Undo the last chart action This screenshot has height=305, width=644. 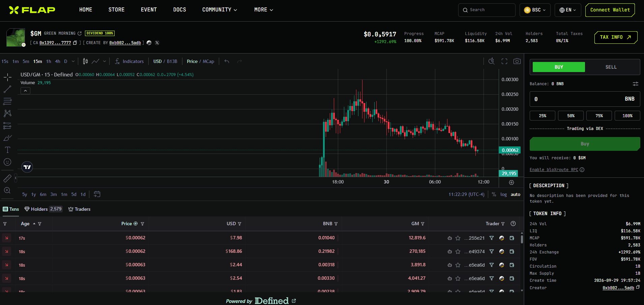tap(227, 61)
